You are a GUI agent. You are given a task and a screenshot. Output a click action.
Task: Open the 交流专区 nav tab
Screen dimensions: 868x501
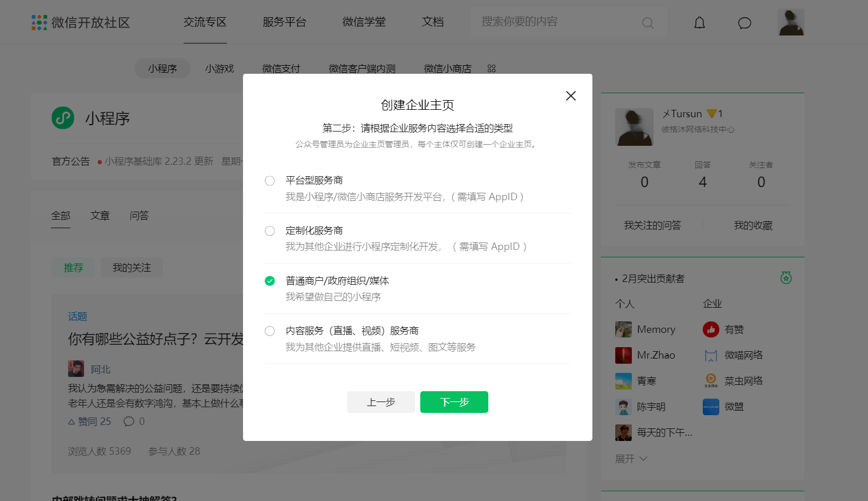[205, 22]
